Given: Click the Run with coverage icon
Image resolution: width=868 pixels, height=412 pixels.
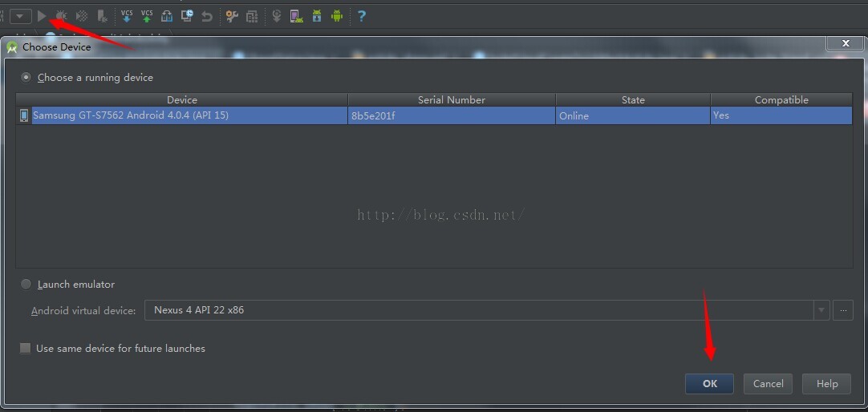Looking at the screenshot, I should 82,16.
